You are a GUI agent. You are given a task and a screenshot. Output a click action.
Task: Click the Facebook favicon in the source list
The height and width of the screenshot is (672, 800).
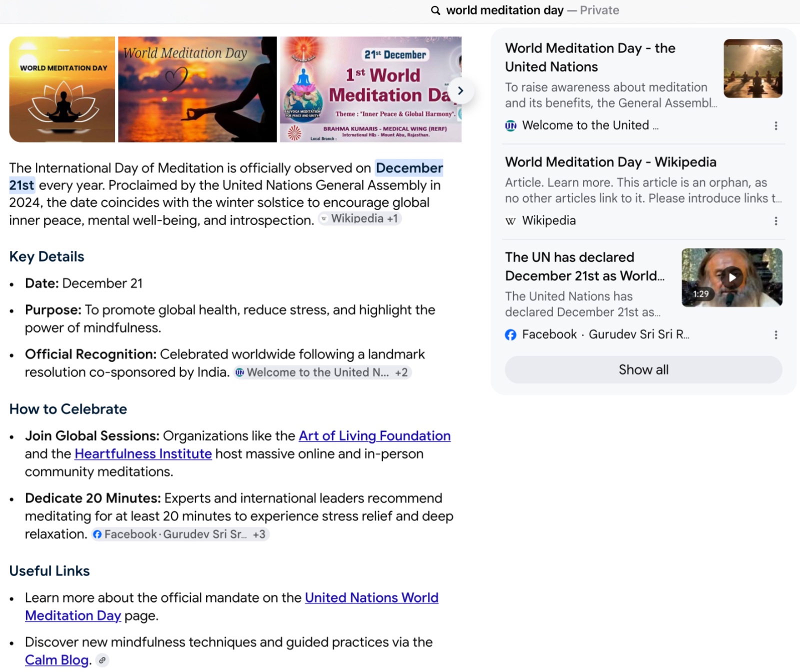pyautogui.click(x=510, y=334)
